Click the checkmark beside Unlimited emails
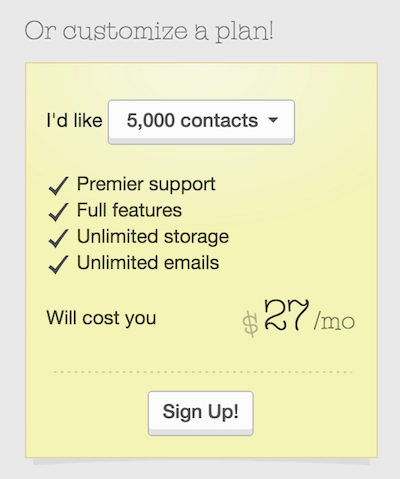The image size is (400, 479). (58, 265)
